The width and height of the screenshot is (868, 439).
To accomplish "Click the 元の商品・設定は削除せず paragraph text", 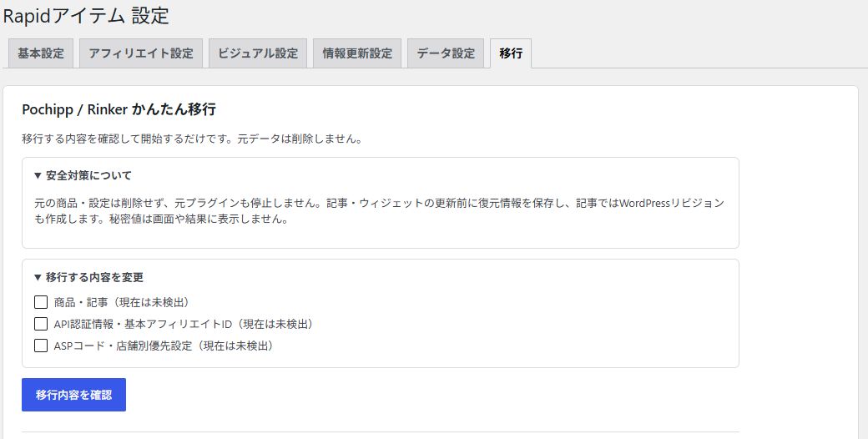I will (x=379, y=211).
